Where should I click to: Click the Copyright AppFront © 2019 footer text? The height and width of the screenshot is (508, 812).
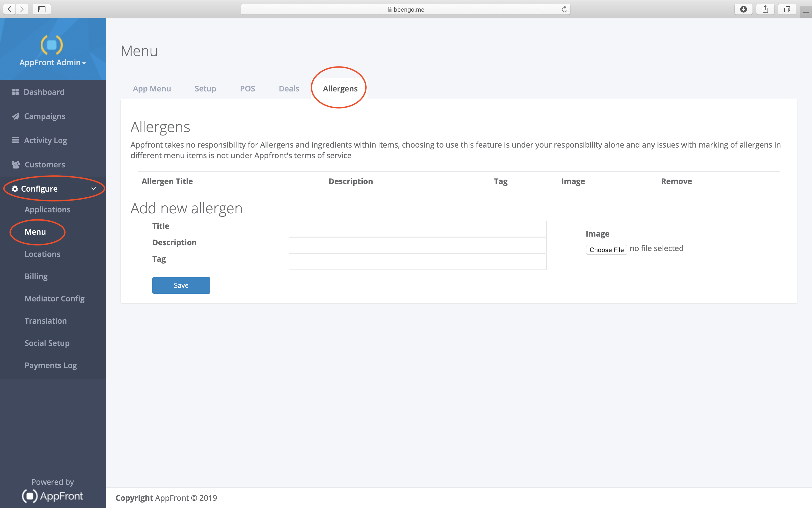pos(166,498)
